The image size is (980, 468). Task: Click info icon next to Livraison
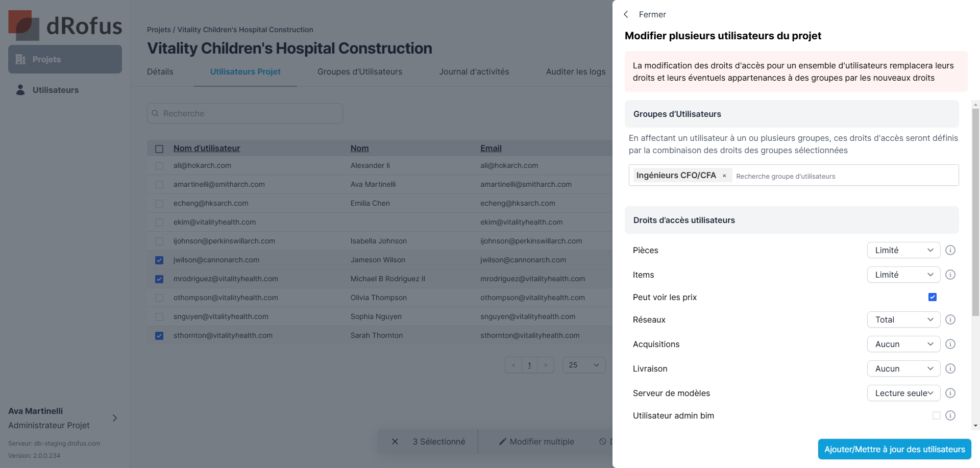pos(950,368)
